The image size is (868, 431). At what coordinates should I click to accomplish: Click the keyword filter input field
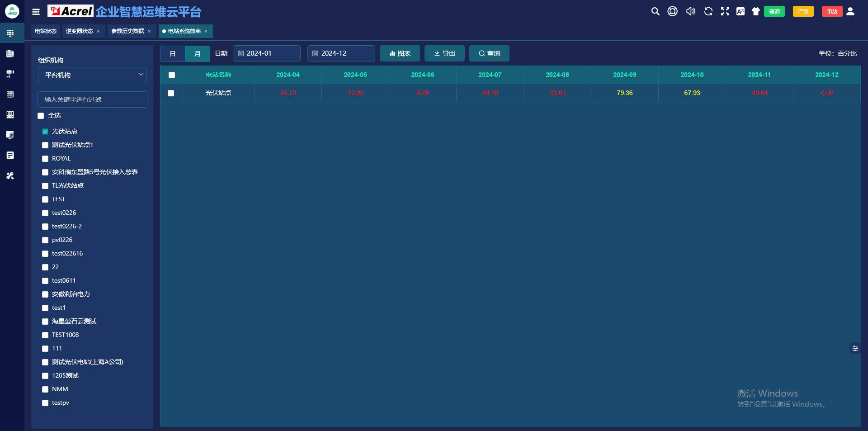pyautogui.click(x=92, y=99)
